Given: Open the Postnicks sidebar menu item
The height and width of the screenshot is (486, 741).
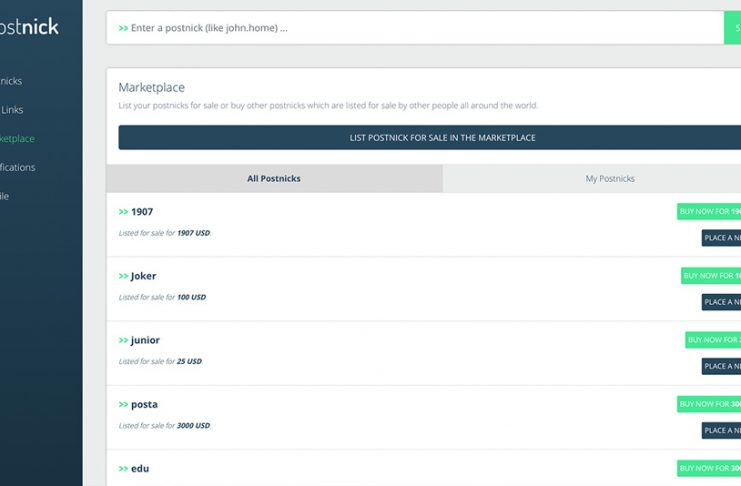Looking at the screenshot, I should pyautogui.click(x=11, y=81).
